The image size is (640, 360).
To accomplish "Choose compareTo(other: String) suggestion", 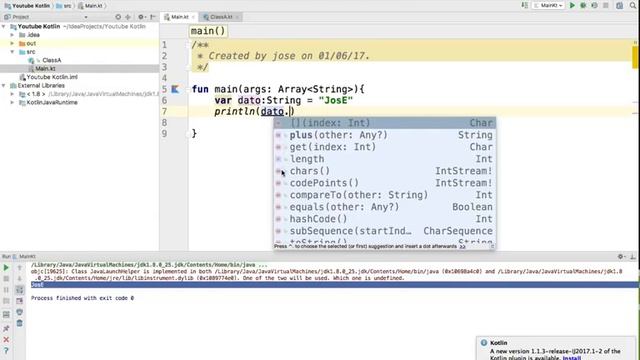I will point(385,195).
